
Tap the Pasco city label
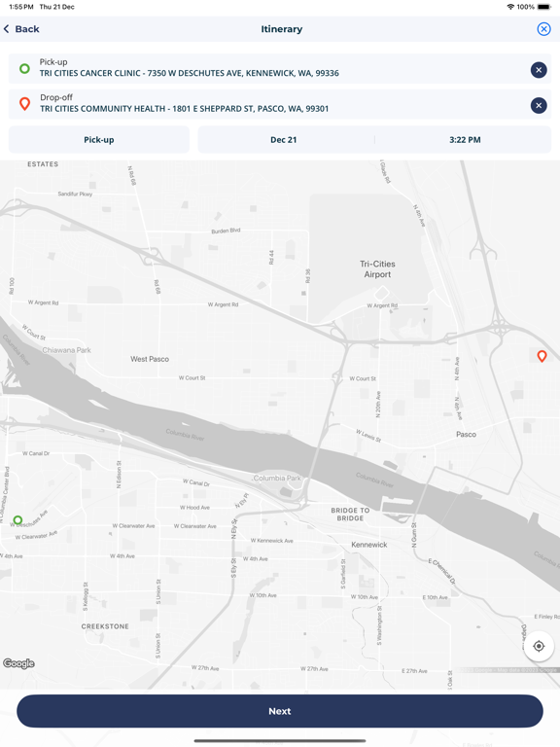click(x=467, y=435)
